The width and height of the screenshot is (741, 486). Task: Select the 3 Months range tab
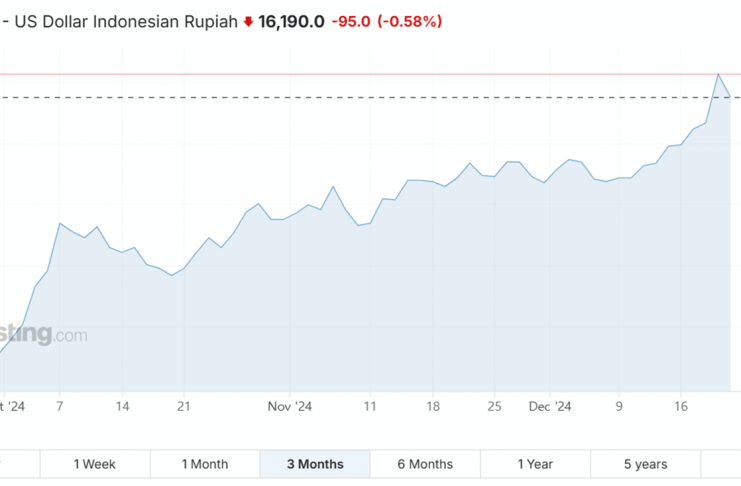pyautogui.click(x=315, y=464)
